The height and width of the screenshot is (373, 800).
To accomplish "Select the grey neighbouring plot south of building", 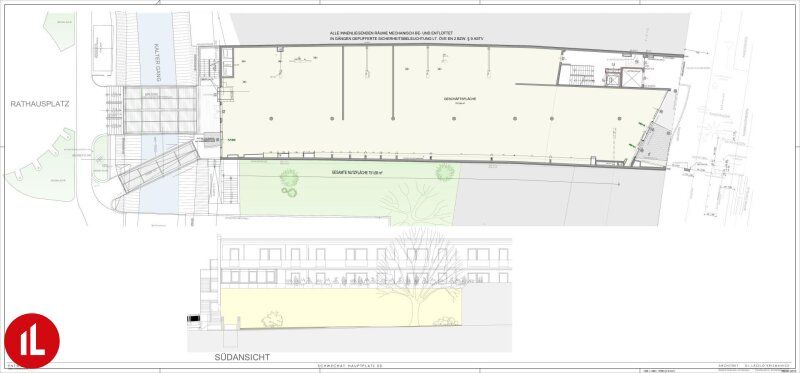I will click(559, 195).
